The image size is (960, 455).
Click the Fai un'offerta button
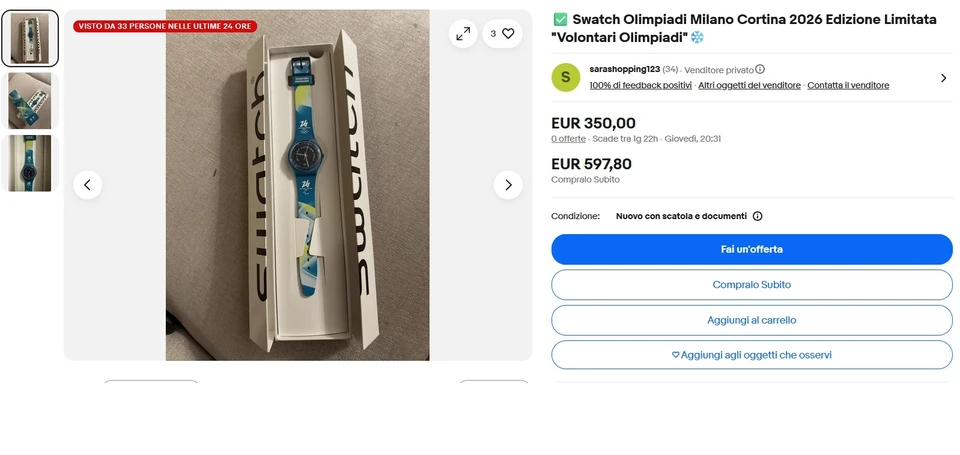click(x=752, y=249)
